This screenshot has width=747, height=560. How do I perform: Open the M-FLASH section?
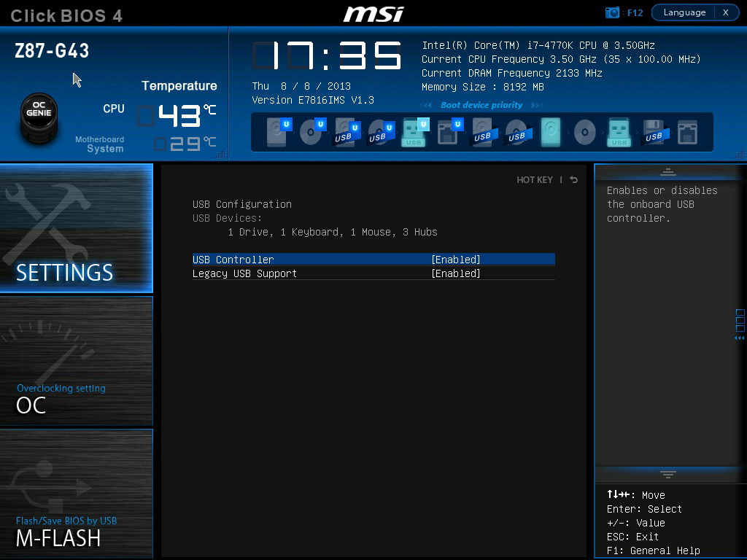pos(76,494)
